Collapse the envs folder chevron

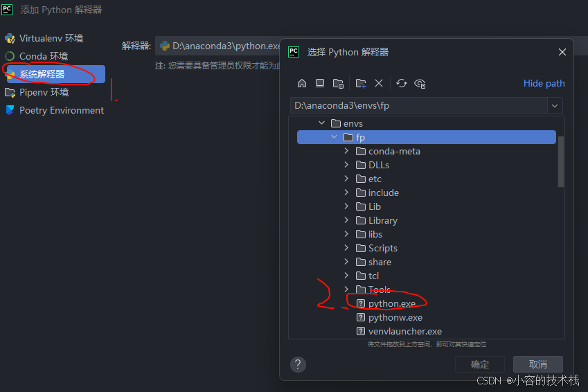click(x=321, y=123)
